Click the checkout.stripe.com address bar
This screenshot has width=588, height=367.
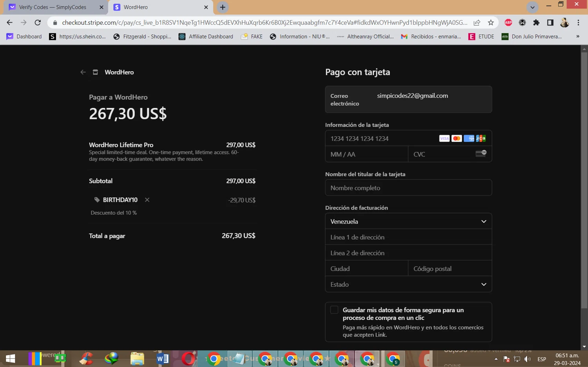(264, 22)
